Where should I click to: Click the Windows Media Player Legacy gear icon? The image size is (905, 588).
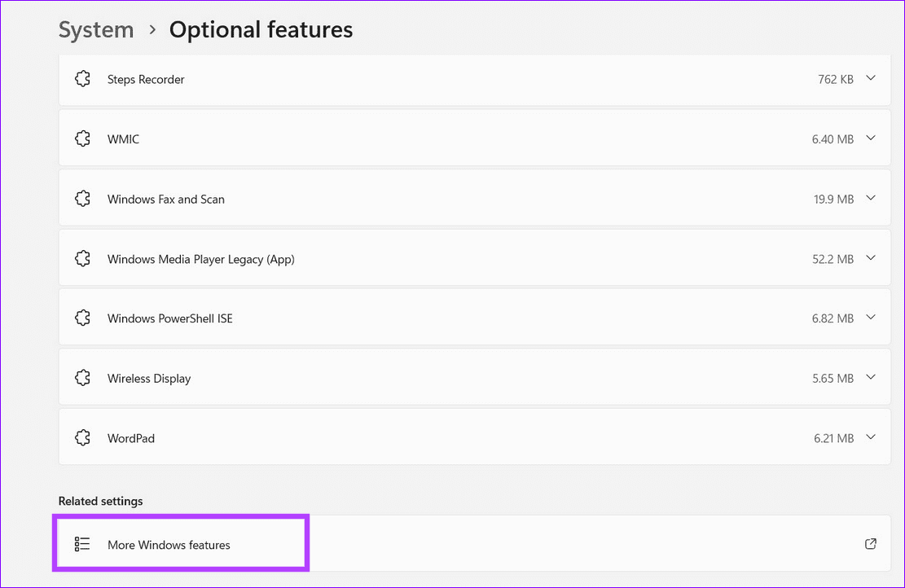click(82, 258)
